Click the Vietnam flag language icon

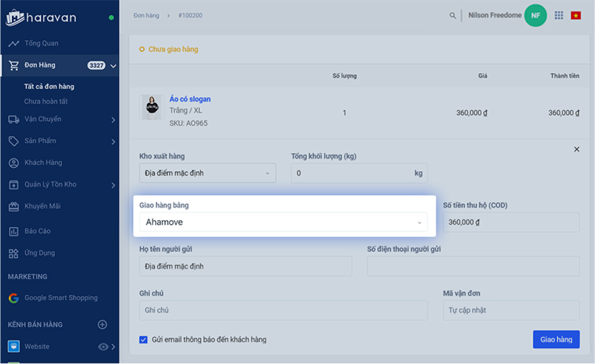[x=576, y=16]
